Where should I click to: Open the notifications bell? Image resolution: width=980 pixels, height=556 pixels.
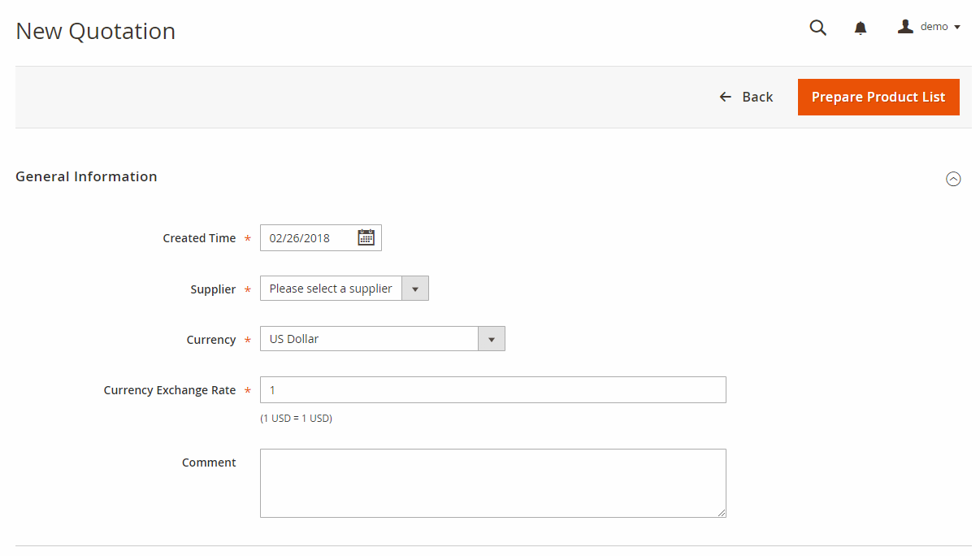861,28
